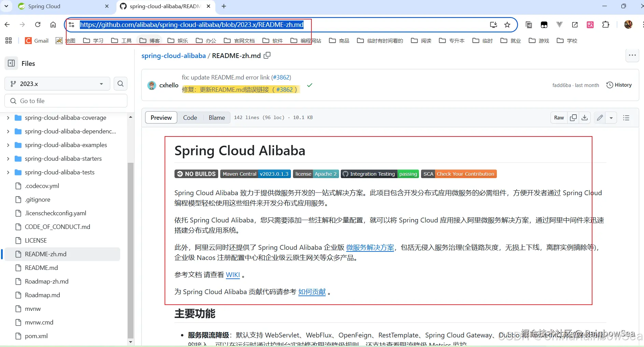Open the WIKI link
Viewport: 644px width, 347px height.
(x=233, y=275)
